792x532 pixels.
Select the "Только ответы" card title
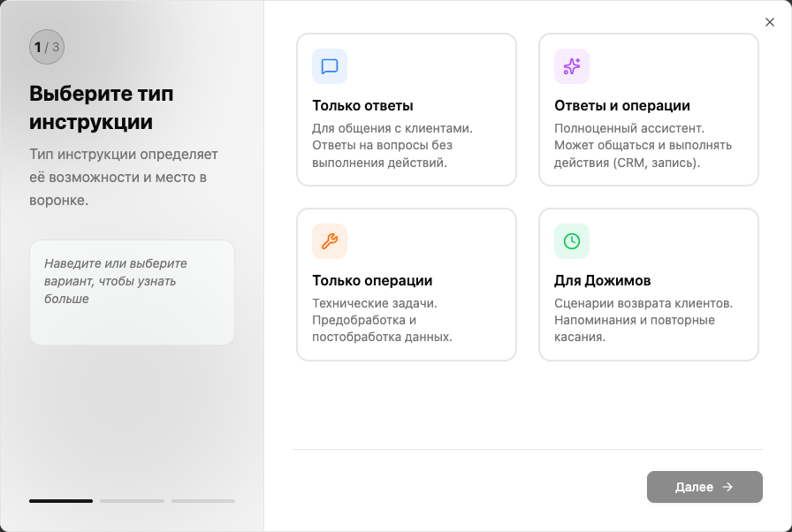(362, 106)
